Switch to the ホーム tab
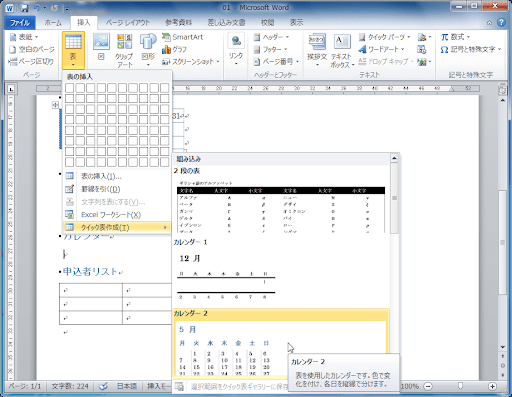The width and height of the screenshot is (512, 397). click(x=53, y=23)
